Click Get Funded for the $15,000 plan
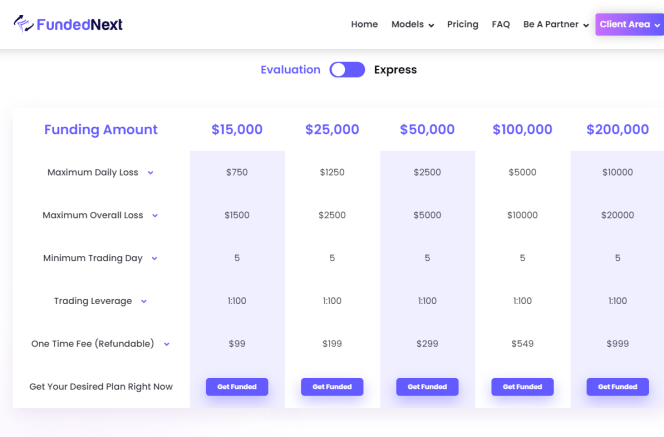This screenshot has height=437, width=664. coord(237,387)
